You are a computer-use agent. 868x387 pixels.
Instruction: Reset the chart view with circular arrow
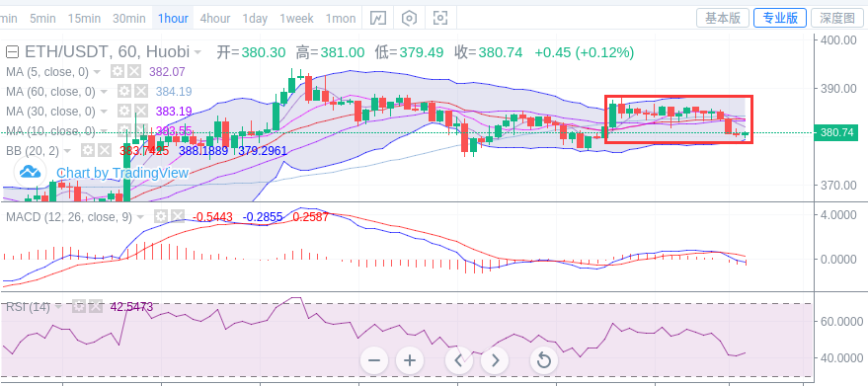[544, 361]
